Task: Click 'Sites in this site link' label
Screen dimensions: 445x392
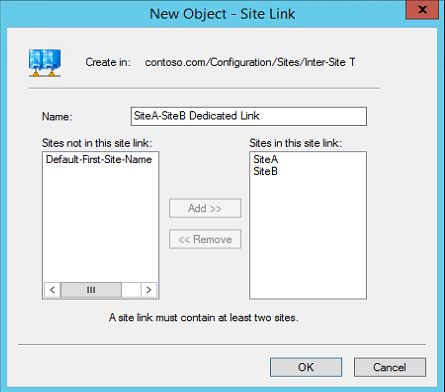Action: [295, 143]
